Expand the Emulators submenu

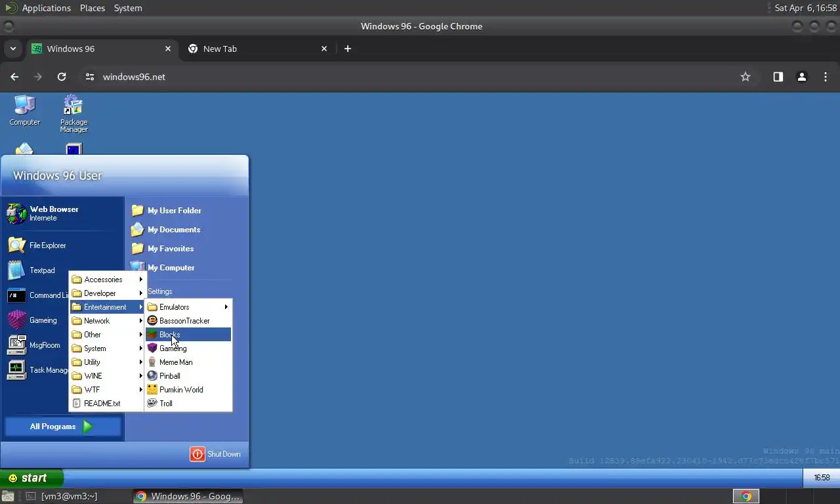188,307
